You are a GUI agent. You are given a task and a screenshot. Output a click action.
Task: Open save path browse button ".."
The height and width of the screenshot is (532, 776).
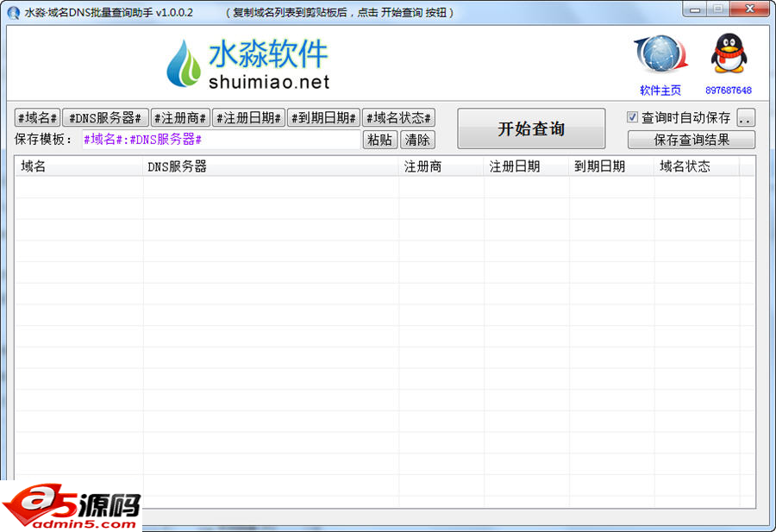pos(746,118)
